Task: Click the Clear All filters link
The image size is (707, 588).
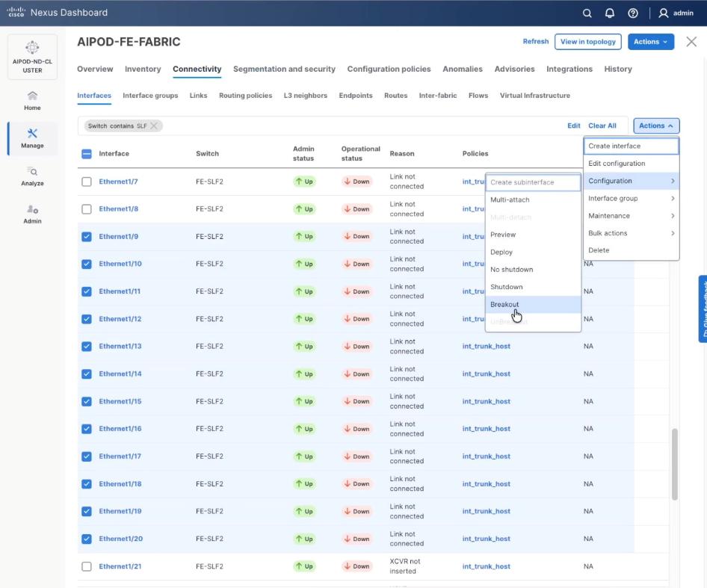Action: coord(602,126)
